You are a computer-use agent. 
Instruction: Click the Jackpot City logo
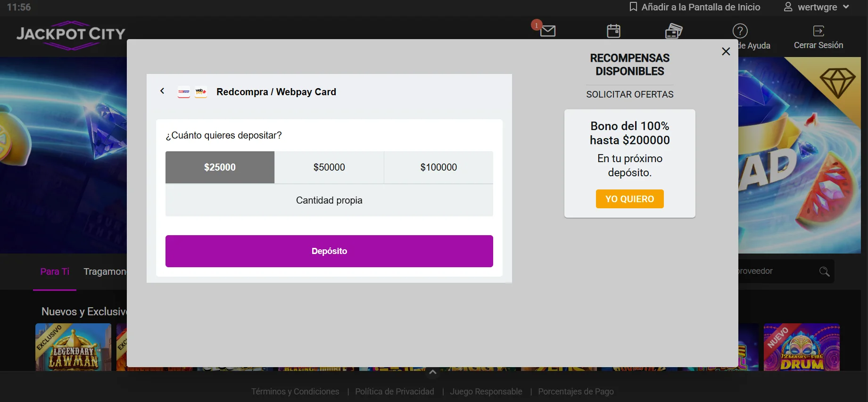click(71, 35)
